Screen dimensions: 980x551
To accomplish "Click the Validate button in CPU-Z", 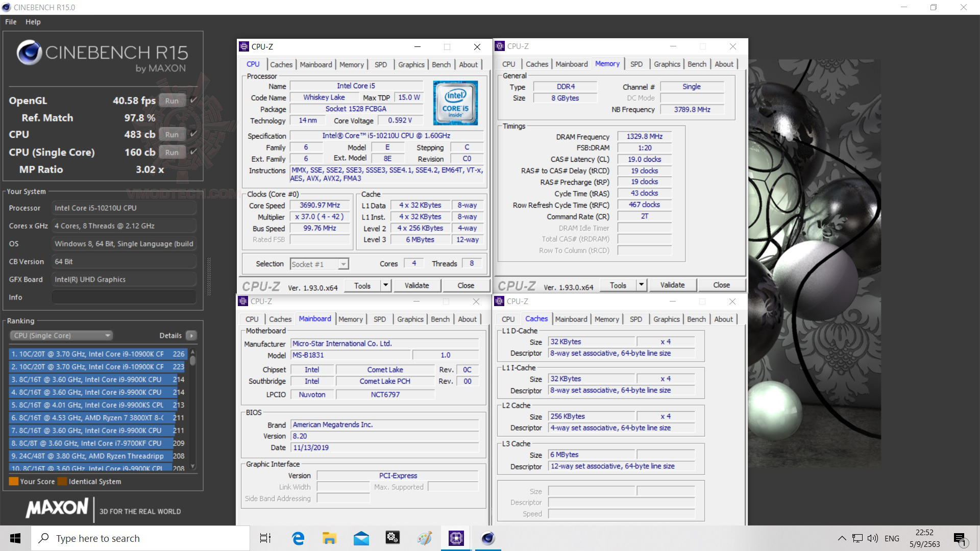I will 416,285.
